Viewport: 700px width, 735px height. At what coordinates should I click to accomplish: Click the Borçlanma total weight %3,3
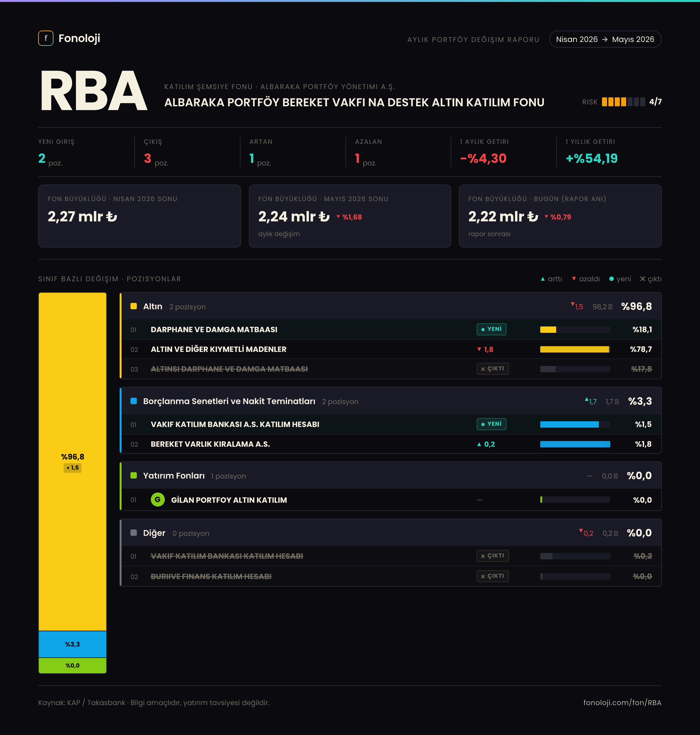[x=640, y=401]
